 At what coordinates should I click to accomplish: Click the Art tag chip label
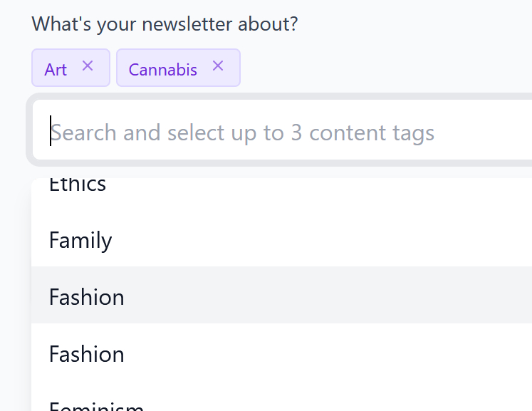coord(56,69)
